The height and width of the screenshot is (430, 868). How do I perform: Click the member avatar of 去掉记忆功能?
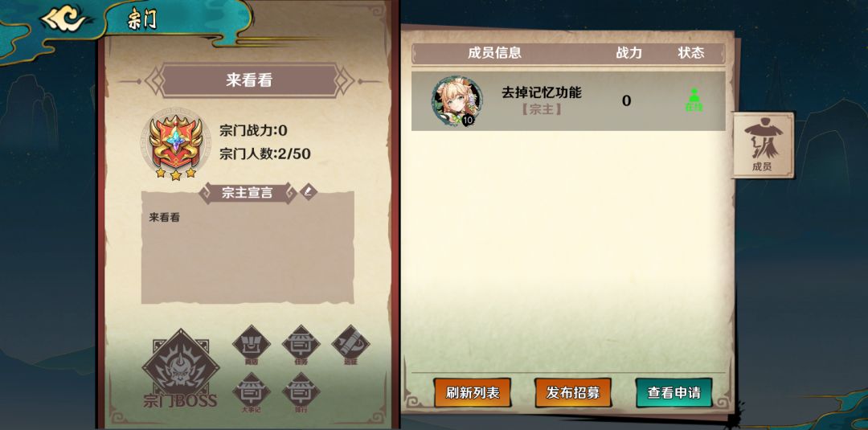457,100
